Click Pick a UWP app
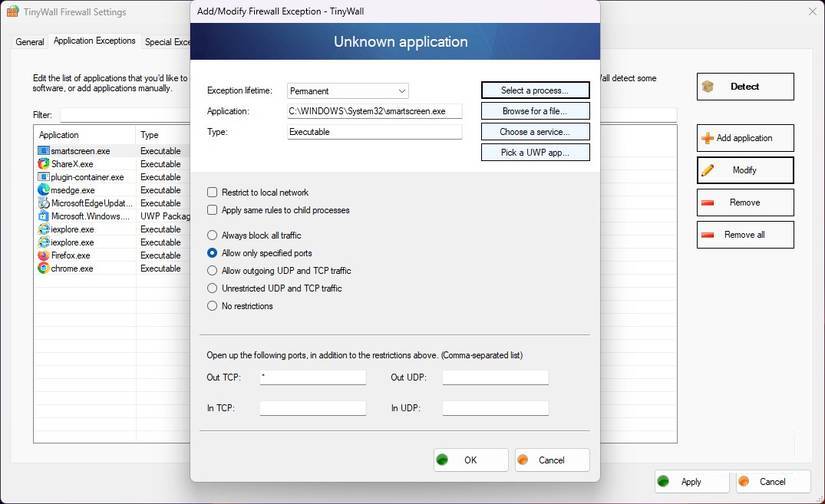 [535, 153]
